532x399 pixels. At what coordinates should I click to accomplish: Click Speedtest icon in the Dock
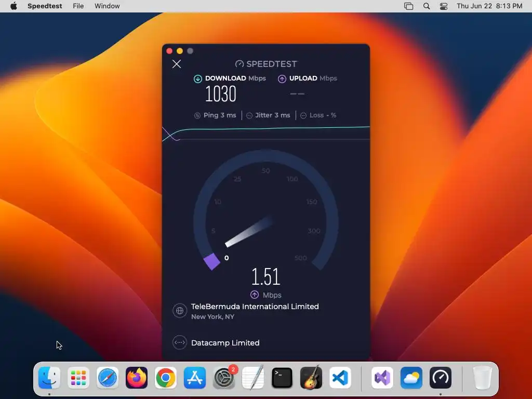point(441,378)
